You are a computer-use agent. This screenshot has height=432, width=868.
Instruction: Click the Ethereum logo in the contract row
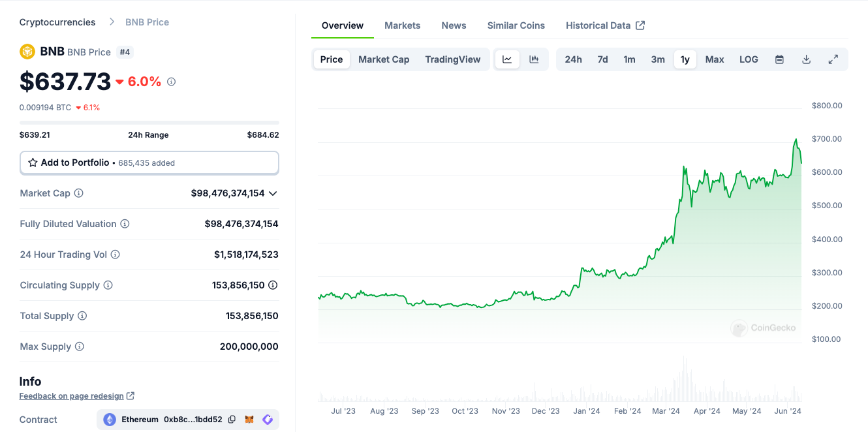click(x=110, y=420)
